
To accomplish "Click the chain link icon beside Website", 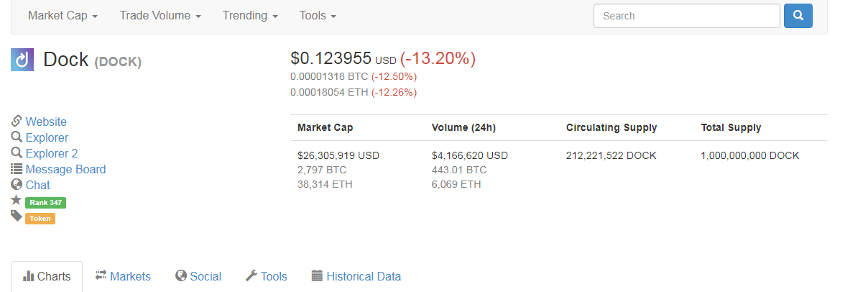I will tap(17, 122).
